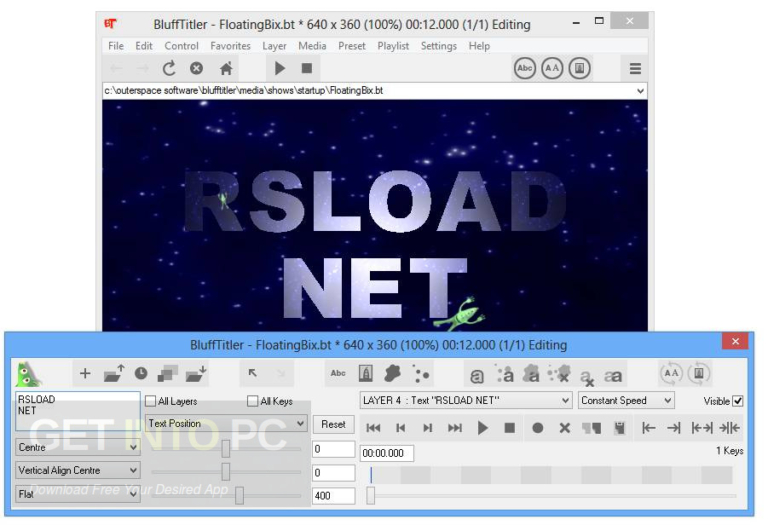Click Play in the tool window transport
This screenshot has height=525, width=768.
[x=482, y=428]
